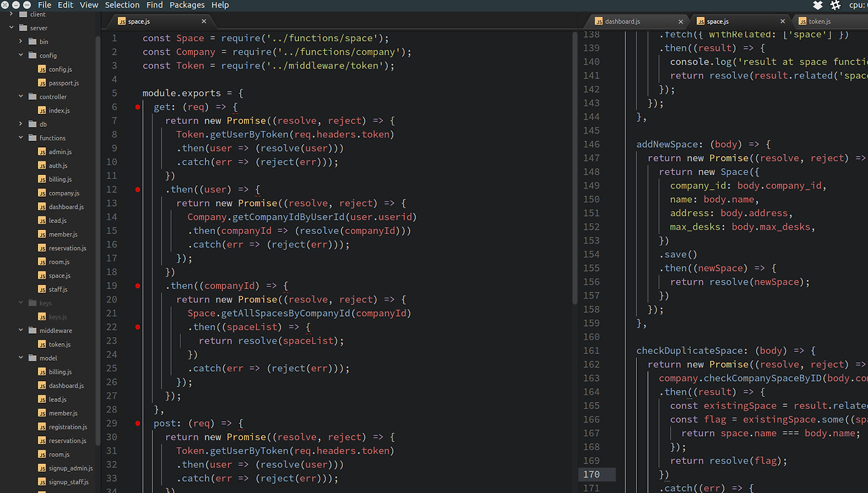Toggle the breakpoint dot on line 29
This screenshot has height=493, width=868.
[138, 423]
